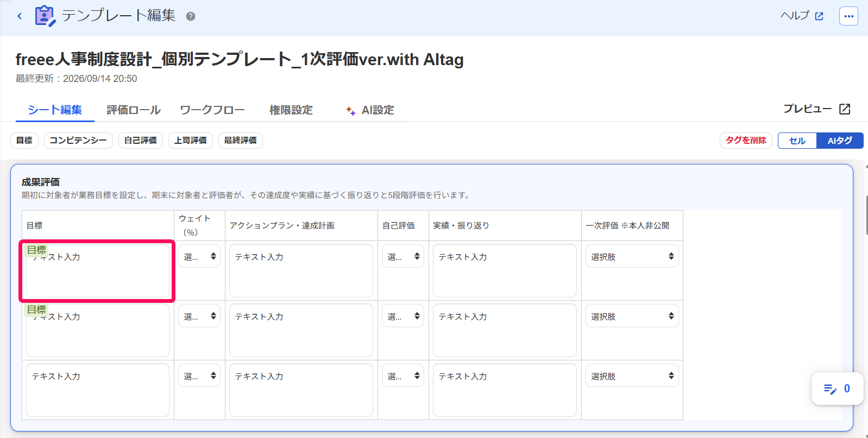
Task: Click the プレビュー link
Action: (x=807, y=109)
